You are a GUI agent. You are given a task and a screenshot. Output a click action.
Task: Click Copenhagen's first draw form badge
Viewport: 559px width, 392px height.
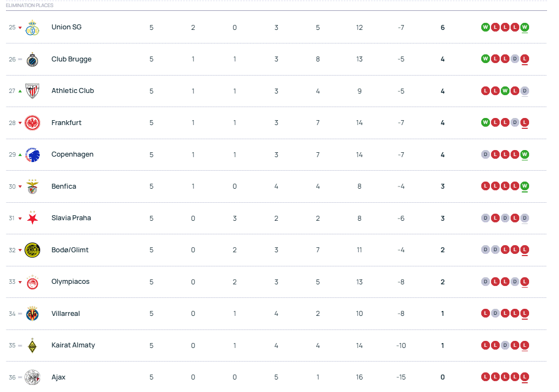[486, 154]
